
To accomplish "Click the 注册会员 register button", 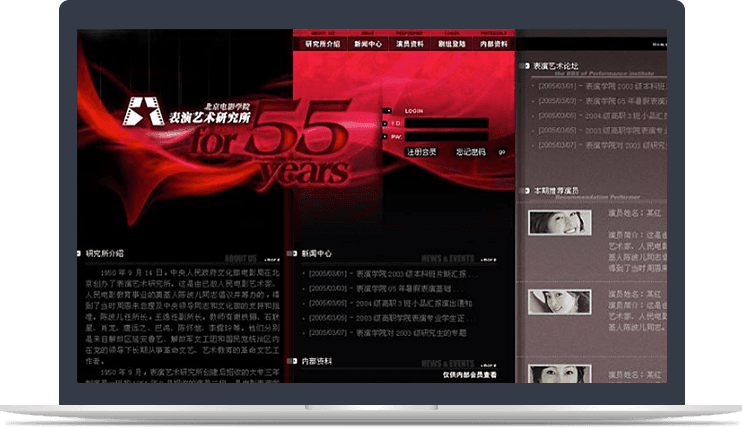I will (x=421, y=152).
